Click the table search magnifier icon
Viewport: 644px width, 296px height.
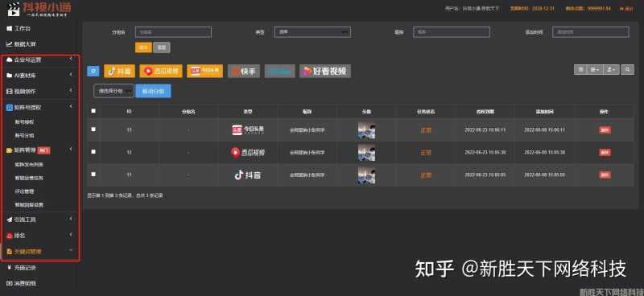[x=627, y=70]
